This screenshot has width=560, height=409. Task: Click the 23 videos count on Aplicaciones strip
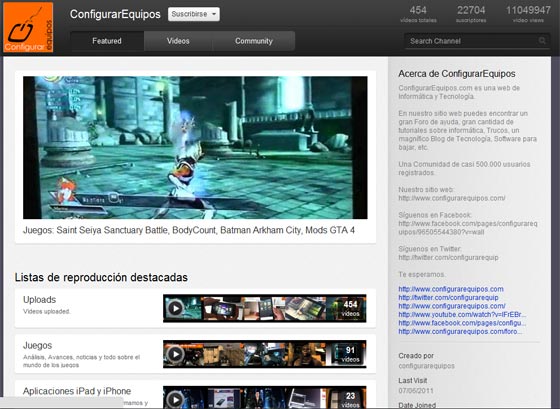350,400
